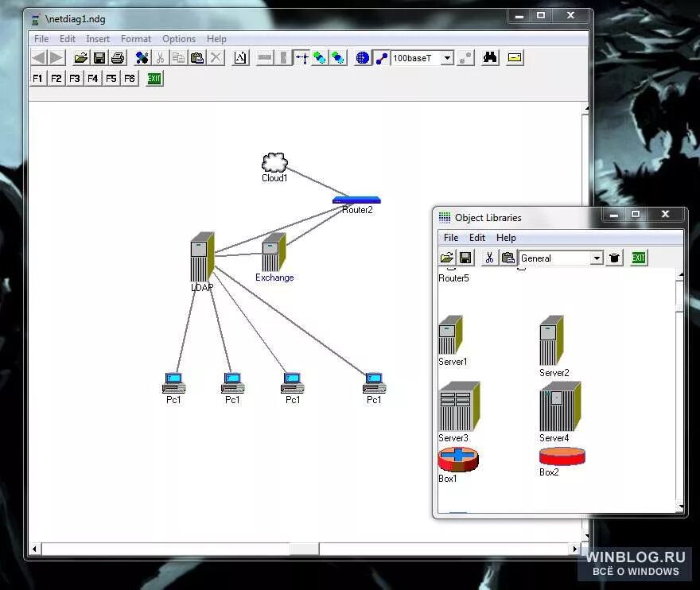Click the paste icon in main toolbar
The image size is (700, 590).
[x=197, y=57]
